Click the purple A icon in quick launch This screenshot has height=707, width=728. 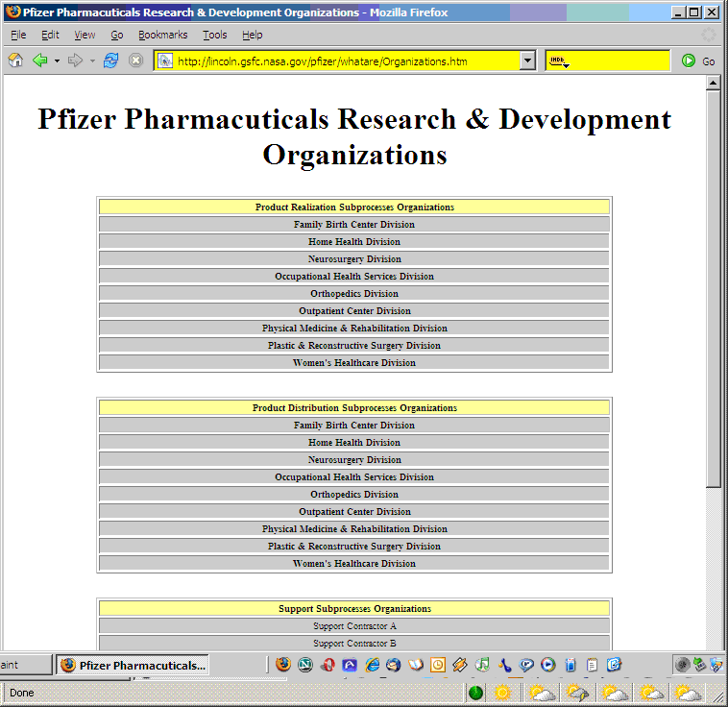[x=350, y=665]
